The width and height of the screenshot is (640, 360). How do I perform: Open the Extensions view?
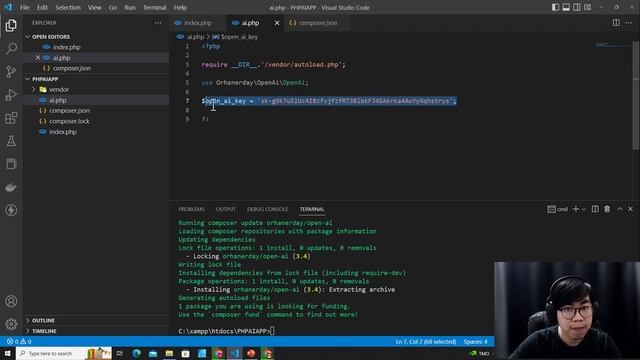(x=11, y=118)
